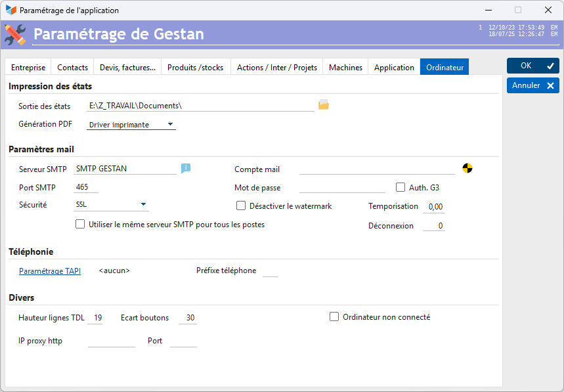This screenshot has height=392, width=564.
Task: Click the Gestan logo in title bar
Action: pyautogui.click(x=11, y=10)
